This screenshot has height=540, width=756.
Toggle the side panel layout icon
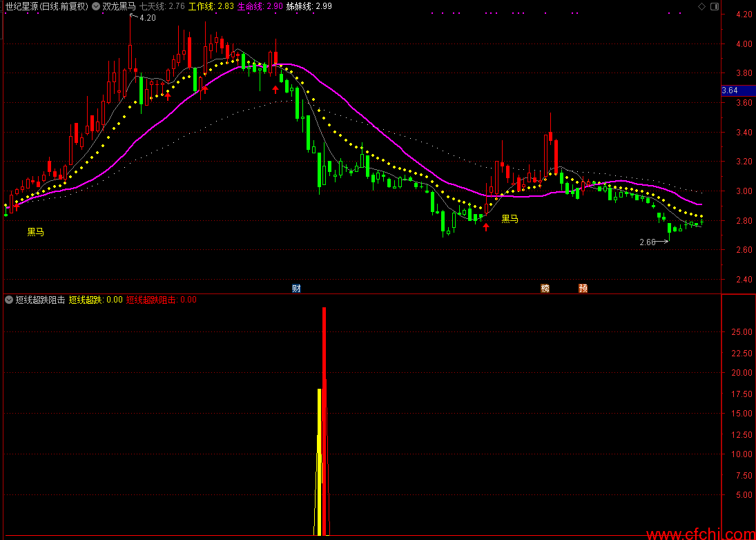click(x=715, y=6)
